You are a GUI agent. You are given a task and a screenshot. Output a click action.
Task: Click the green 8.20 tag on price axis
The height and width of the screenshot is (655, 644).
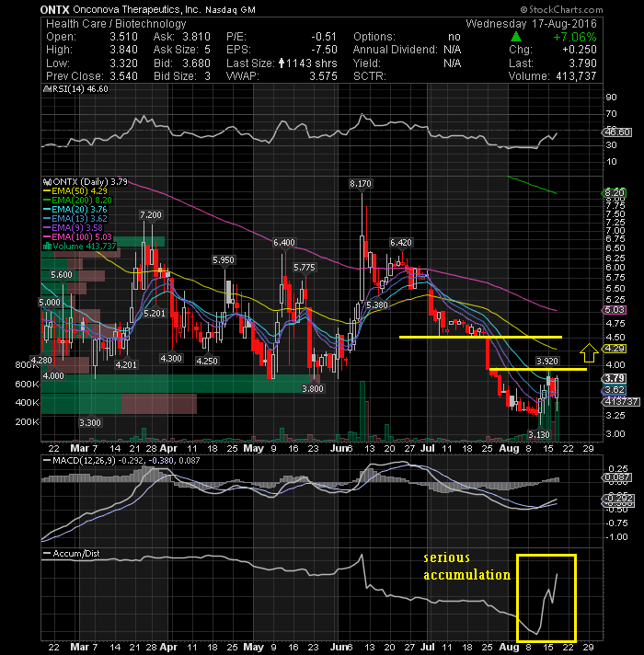click(615, 193)
